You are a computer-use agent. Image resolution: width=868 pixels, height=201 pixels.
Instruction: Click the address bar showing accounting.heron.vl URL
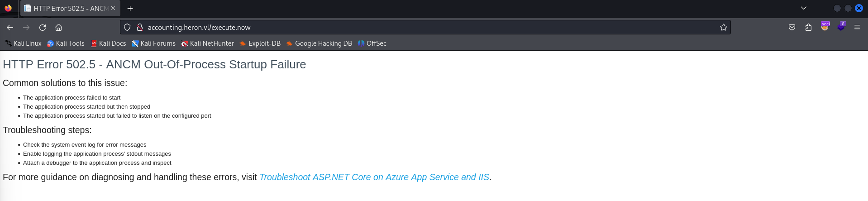click(407, 27)
